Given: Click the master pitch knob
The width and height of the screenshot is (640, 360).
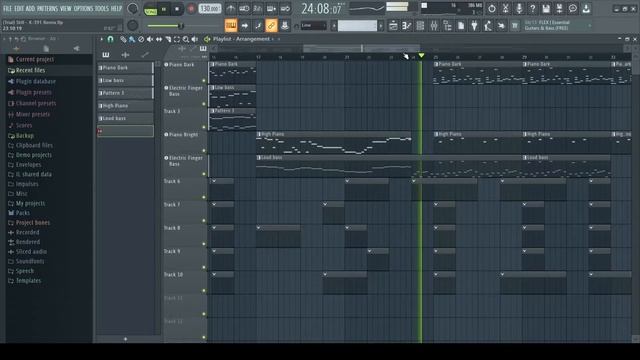Looking at the screenshot, I should click(x=133, y=25).
